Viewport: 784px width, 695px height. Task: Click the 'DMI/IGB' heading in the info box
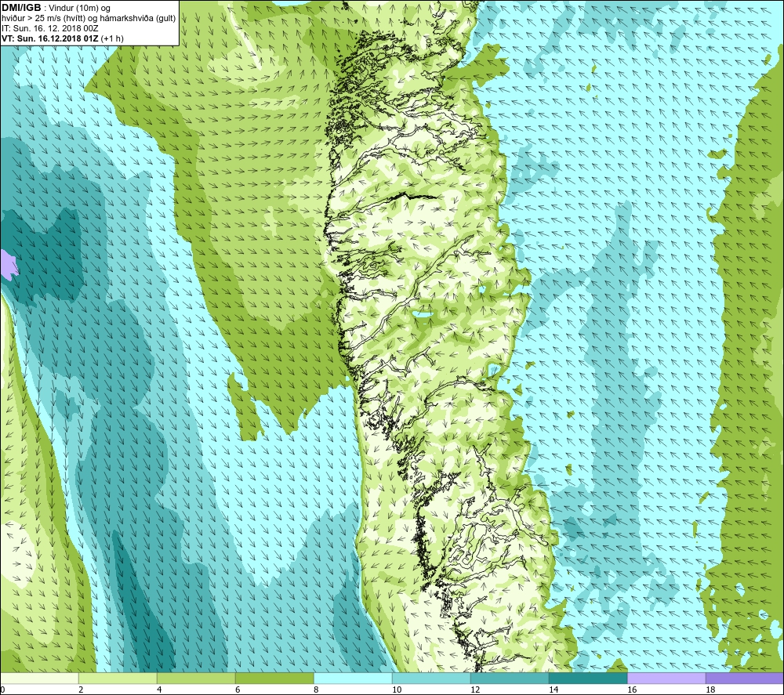point(21,8)
